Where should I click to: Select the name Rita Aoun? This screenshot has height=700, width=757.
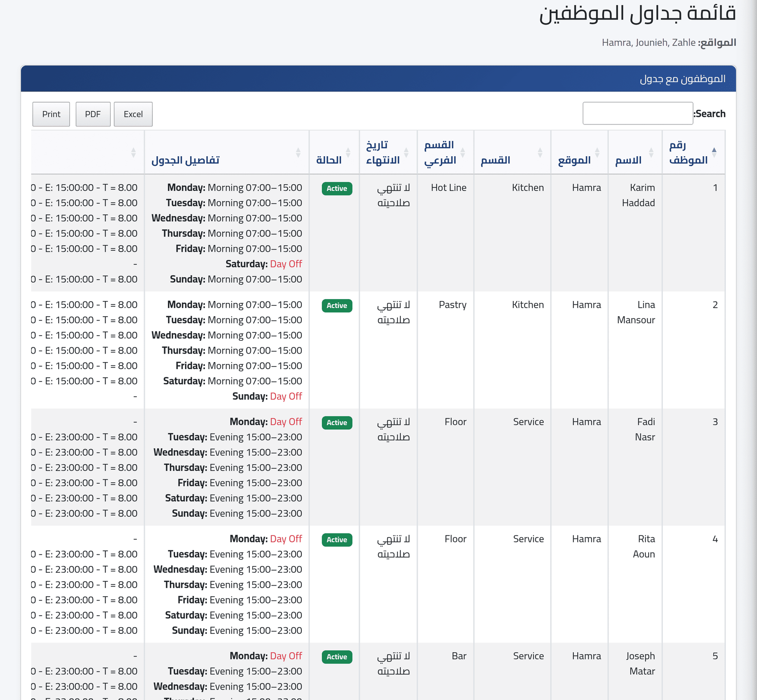644,546
